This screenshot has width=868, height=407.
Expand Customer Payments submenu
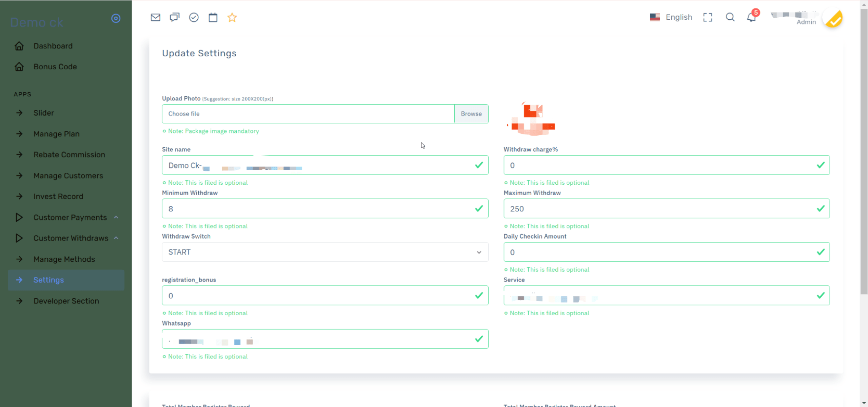(x=70, y=217)
